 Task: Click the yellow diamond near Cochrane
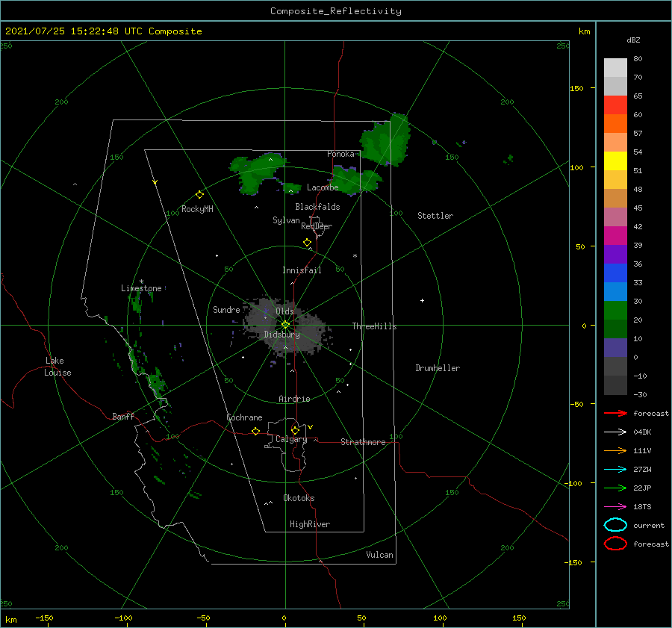(255, 431)
